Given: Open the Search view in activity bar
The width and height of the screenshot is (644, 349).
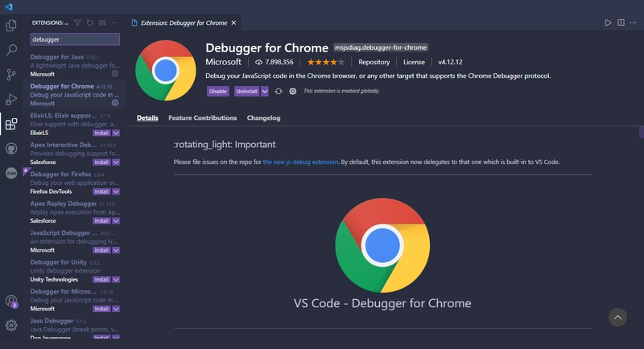Looking at the screenshot, I should pos(11,50).
